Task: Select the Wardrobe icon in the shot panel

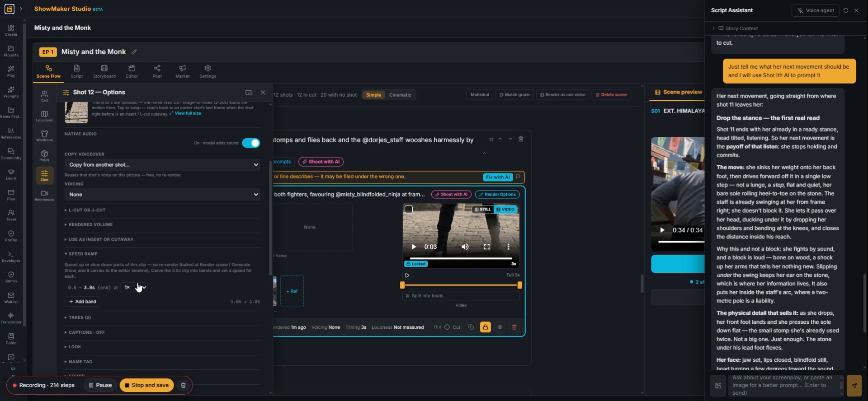Action: pos(44,135)
